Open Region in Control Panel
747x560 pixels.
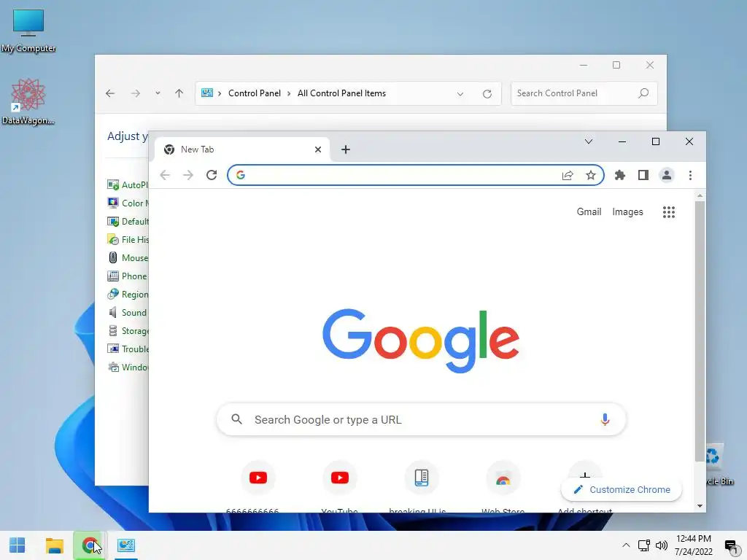(x=128, y=295)
